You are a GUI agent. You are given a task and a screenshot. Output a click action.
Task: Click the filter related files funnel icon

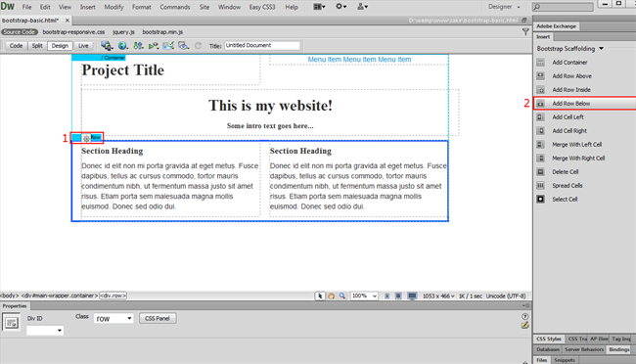tap(525, 31)
